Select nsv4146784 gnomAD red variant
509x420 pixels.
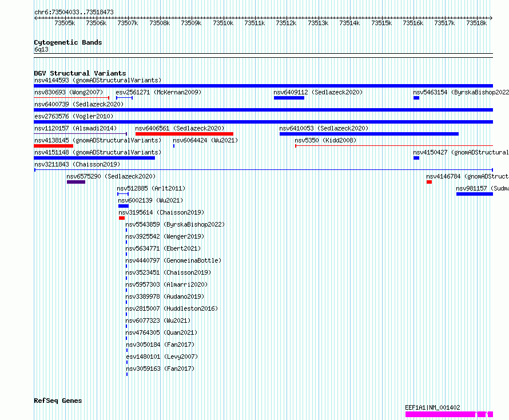[x=429, y=182]
